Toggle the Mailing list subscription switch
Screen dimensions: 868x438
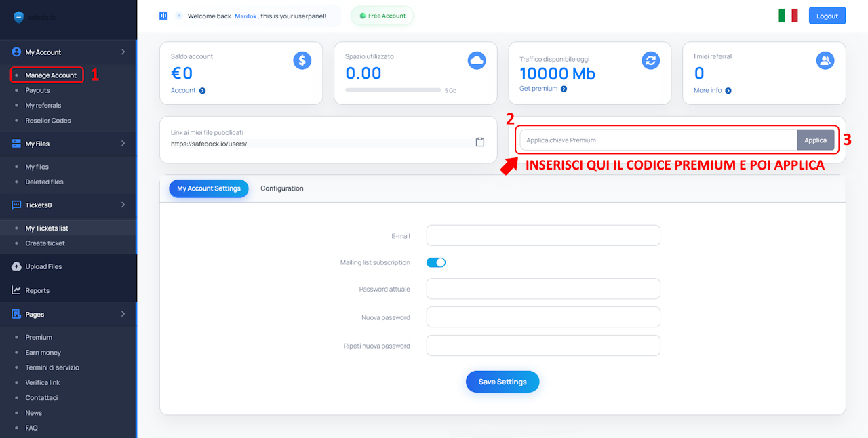(436, 262)
